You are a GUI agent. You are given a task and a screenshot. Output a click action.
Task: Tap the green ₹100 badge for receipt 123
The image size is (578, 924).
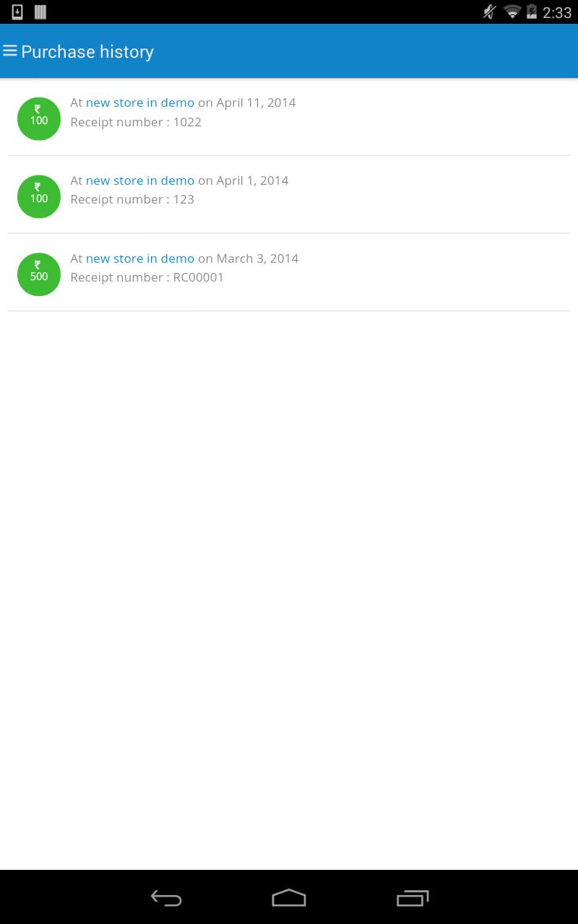[39, 196]
